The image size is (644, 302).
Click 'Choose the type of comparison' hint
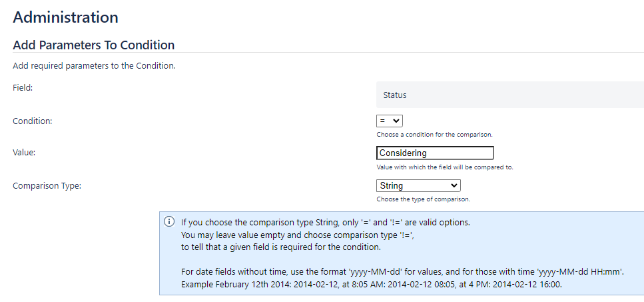click(423, 199)
